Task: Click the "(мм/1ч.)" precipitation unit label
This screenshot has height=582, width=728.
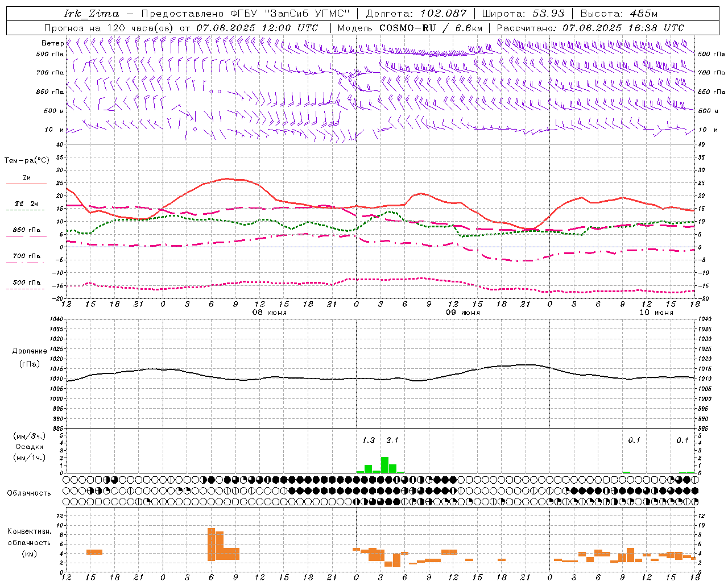Action: click(30, 457)
